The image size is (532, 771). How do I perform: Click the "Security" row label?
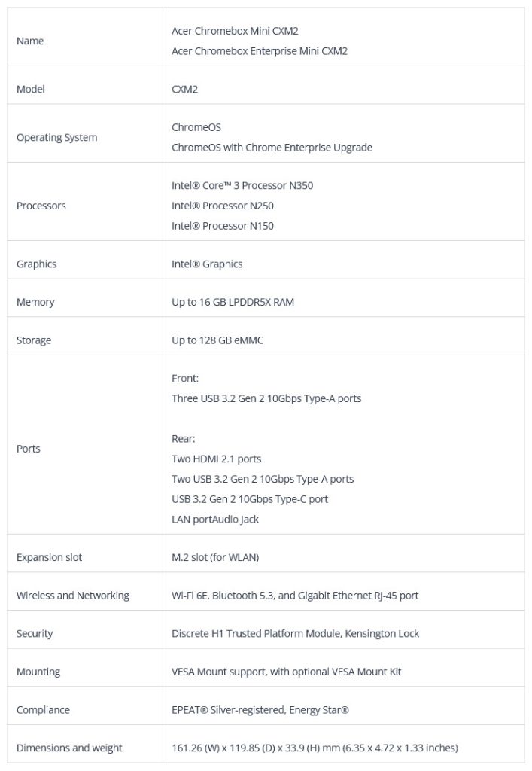(35, 634)
